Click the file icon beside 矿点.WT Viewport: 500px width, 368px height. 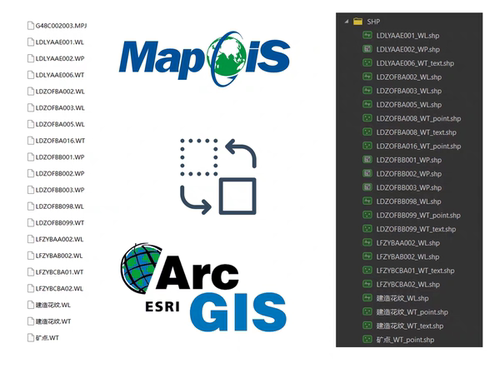[30, 338]
